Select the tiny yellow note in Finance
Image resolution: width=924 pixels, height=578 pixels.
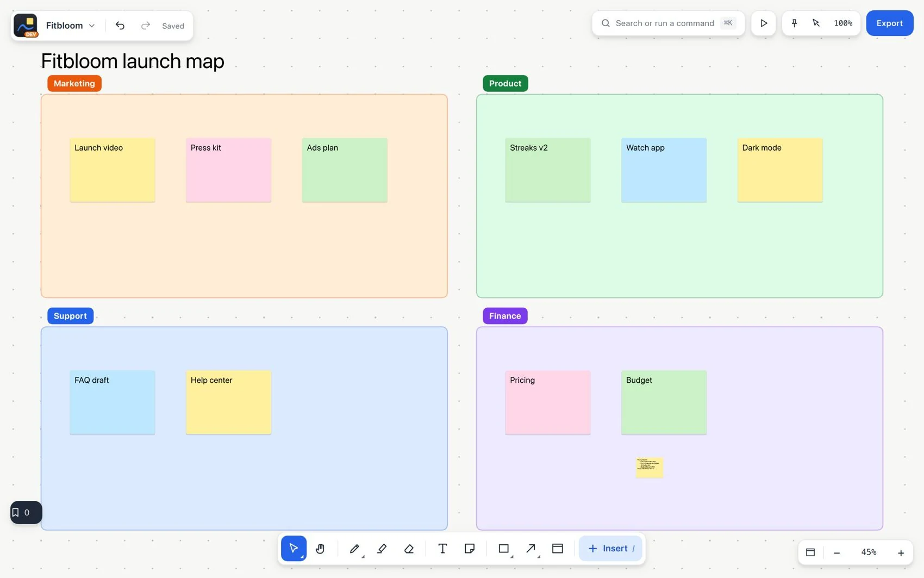650,467
